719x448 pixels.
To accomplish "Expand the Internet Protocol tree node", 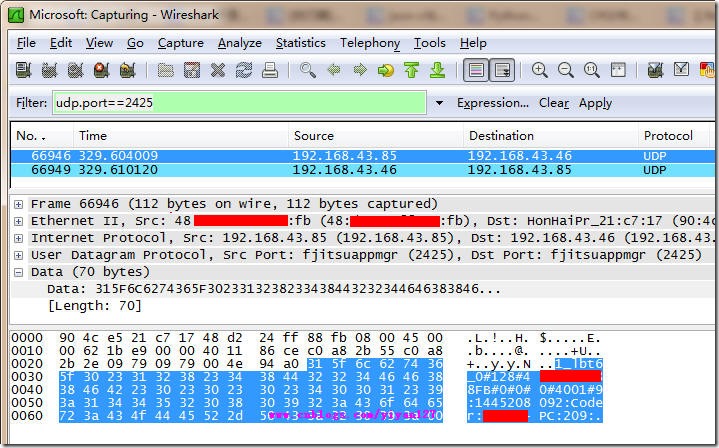I will click(x=18, y=238).
